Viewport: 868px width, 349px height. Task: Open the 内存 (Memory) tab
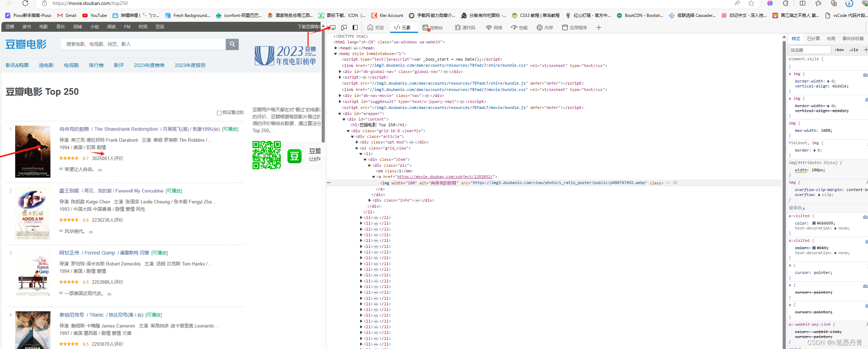tap(545, 27)
